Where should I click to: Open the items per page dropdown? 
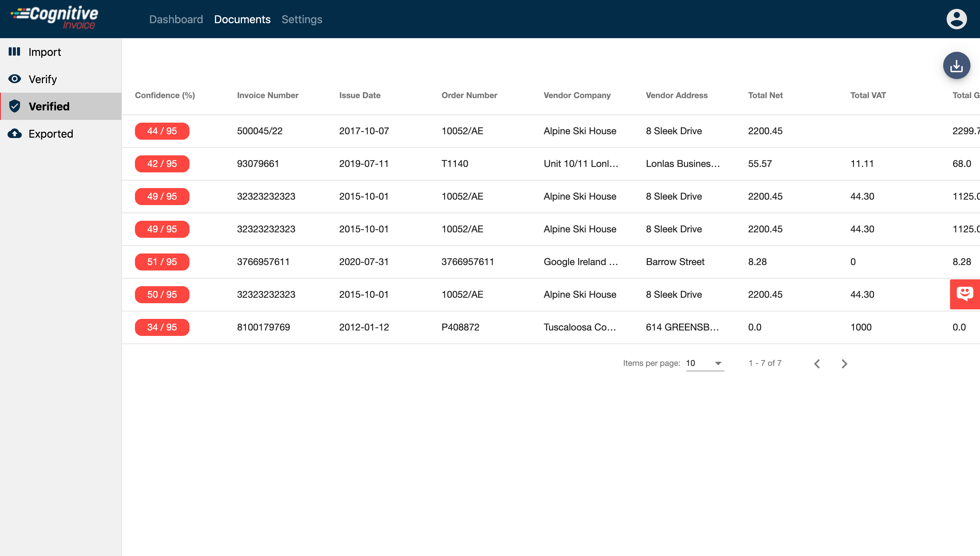point(705,363)
